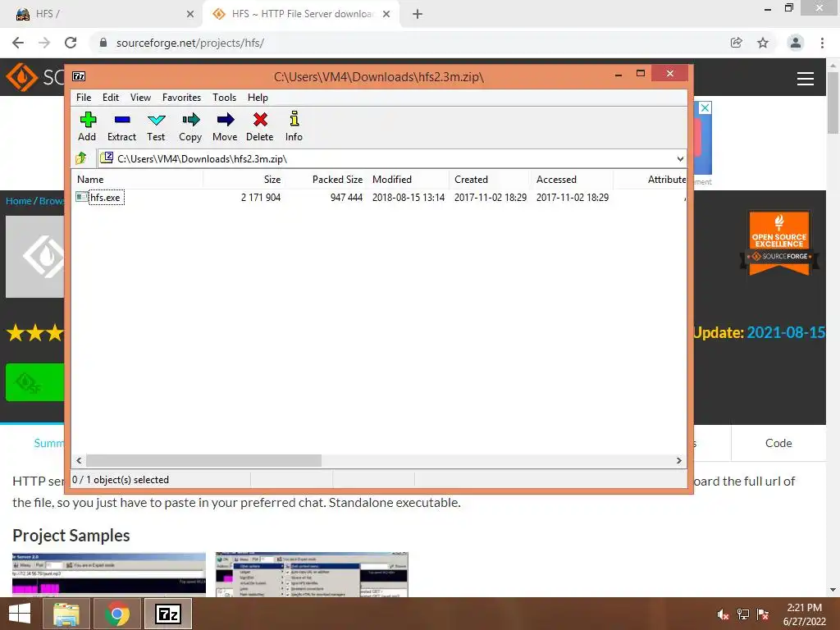Open File Explorer from the taskbar
Screen dimensions: 840x630
(66, 614)
